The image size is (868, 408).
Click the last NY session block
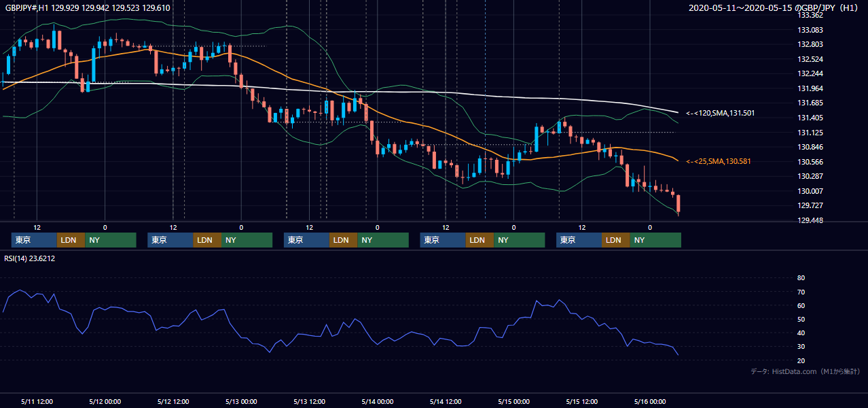tap(655, 240)
